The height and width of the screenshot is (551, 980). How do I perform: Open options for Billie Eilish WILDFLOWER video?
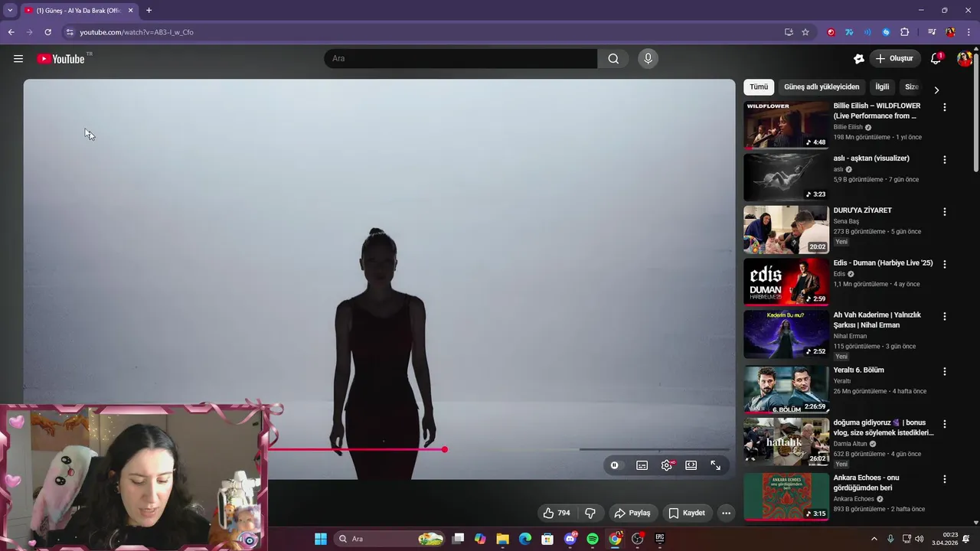[944, 108]
